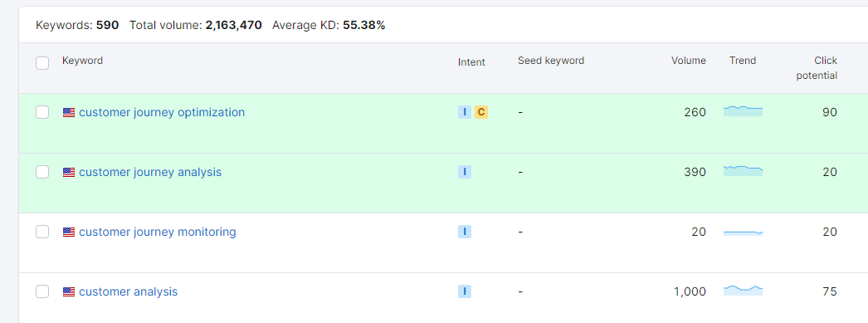The image size is (868, 323).
Task: Click the volume value 390
Action: click(695, 173)
